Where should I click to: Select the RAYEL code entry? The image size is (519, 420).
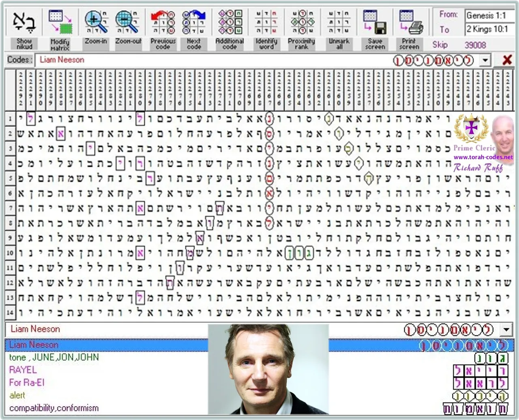pos(22,370)
